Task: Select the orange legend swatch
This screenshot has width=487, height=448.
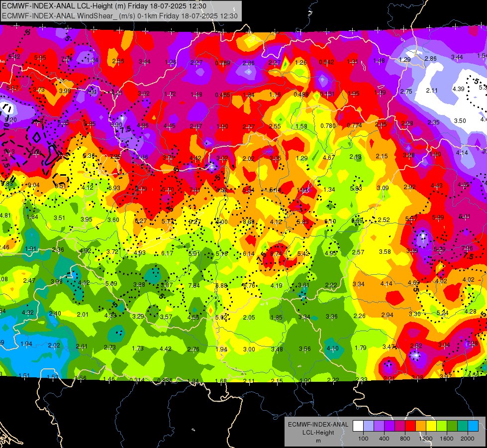Action: point(421,426)
